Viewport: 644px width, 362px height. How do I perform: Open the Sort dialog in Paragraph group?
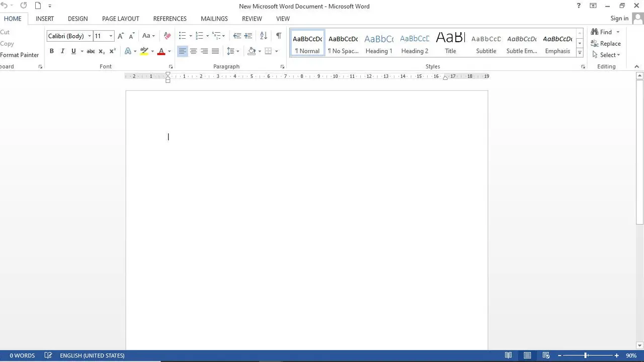pos(263,36)
